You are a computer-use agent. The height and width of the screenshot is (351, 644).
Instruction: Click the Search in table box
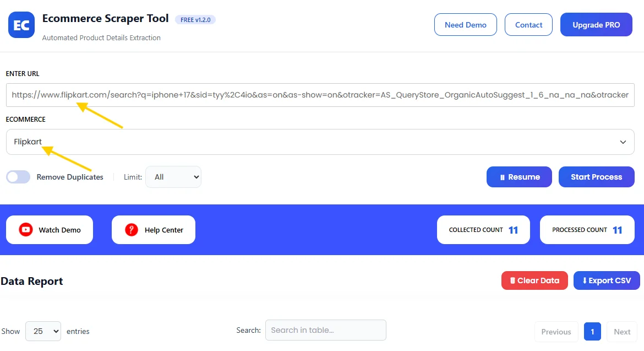click(325, 330)
